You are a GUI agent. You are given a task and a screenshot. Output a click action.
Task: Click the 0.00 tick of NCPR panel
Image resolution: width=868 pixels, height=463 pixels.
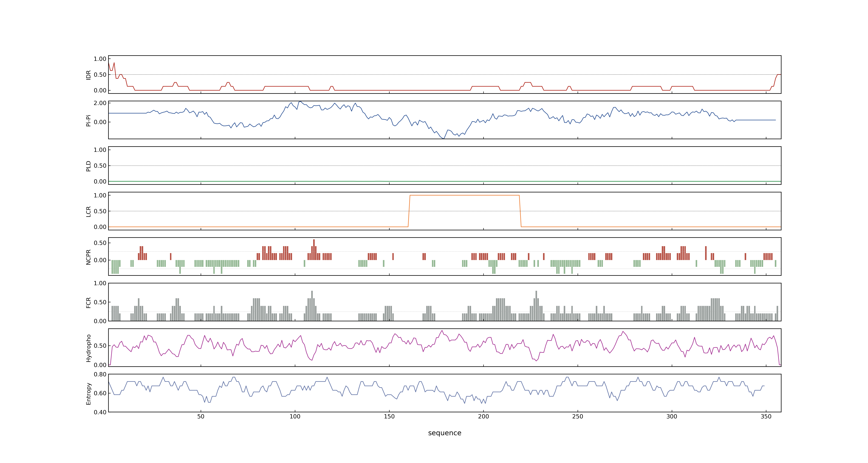tap(100, 260)
